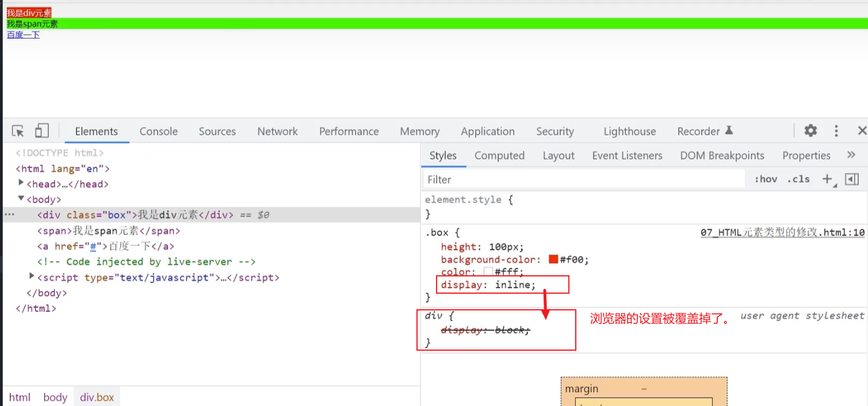Activate the inspect element picker icon
This screenshot has width=868, height=406.
18,131
